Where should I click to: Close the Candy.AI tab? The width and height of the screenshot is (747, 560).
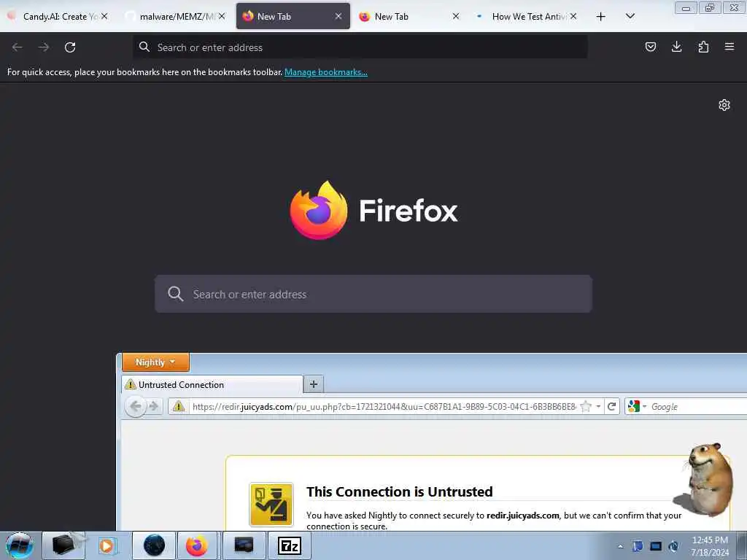point(104,16)
